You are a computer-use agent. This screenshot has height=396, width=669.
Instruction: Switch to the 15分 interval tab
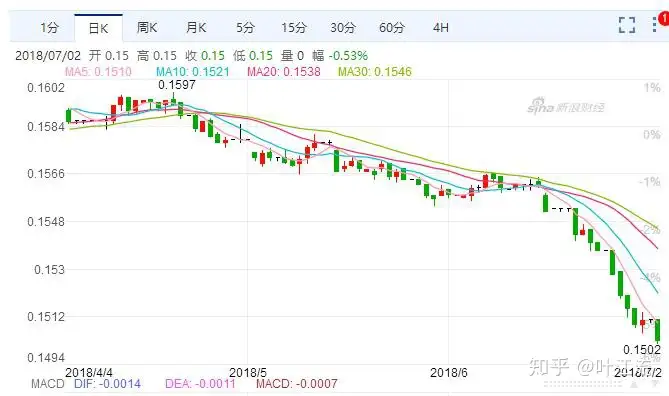pyautogui.click(x=294, y=28)
